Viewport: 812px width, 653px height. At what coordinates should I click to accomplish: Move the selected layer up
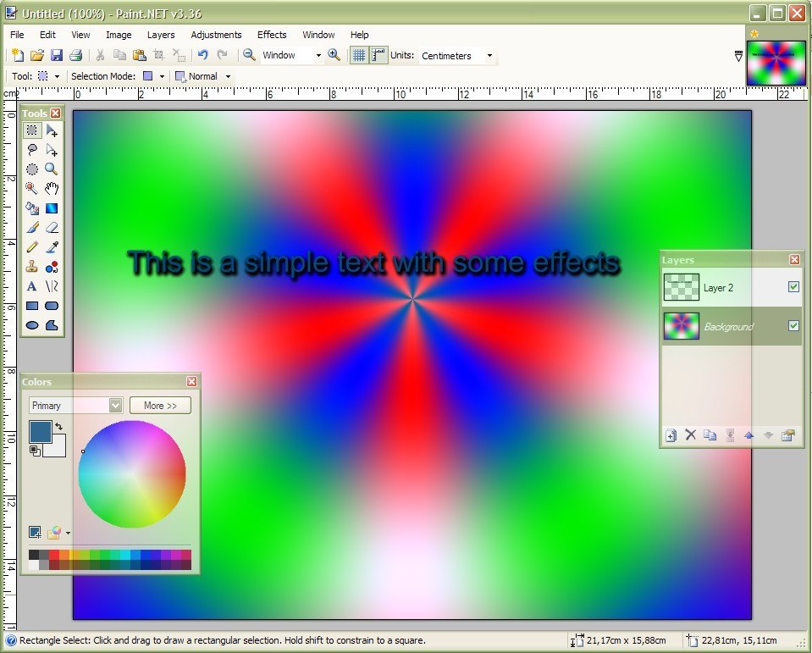click(748, 435)
